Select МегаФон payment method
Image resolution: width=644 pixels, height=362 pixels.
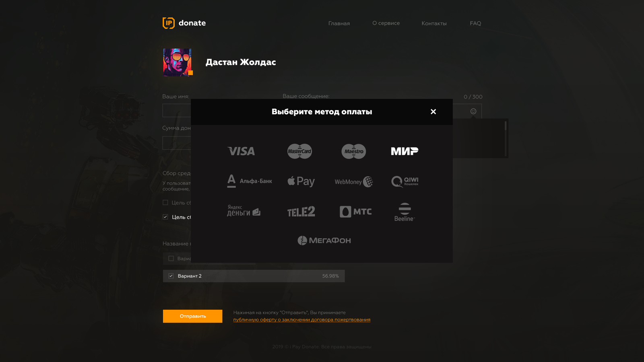click(324, 241)
